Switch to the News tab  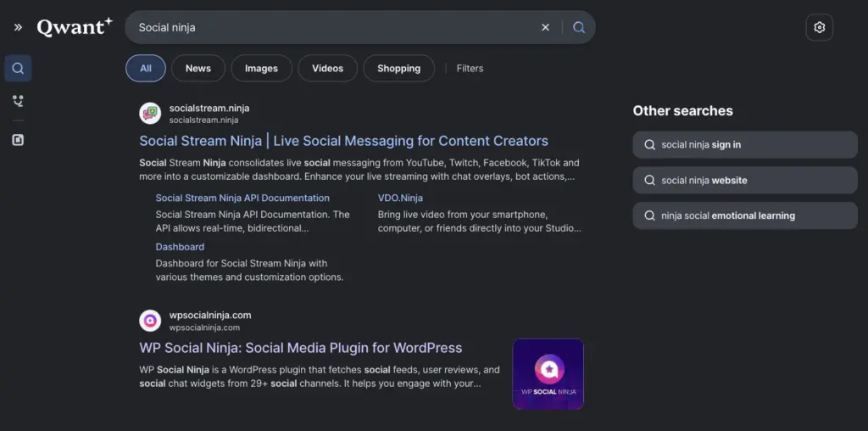coord(198,68)
